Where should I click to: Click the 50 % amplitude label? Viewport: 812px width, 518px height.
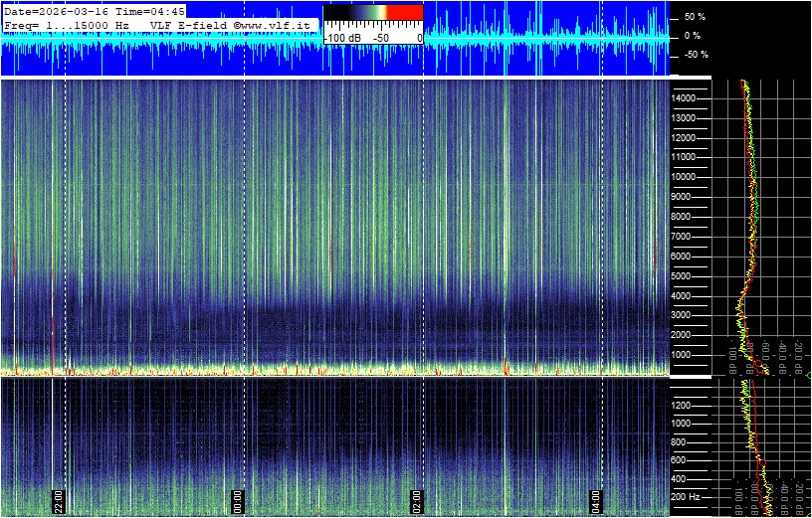(x=695, y=17)
